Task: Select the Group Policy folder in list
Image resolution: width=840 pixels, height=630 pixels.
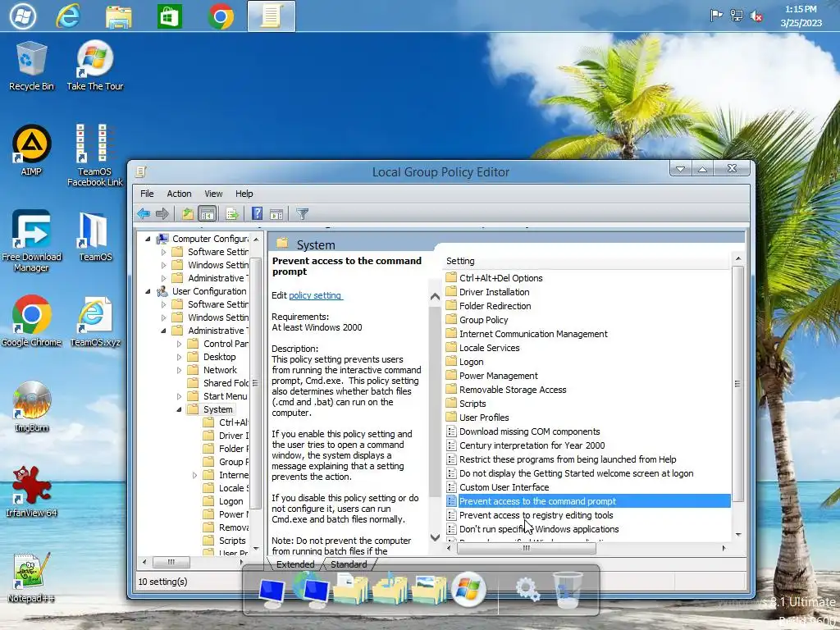Action: point(483,320)
